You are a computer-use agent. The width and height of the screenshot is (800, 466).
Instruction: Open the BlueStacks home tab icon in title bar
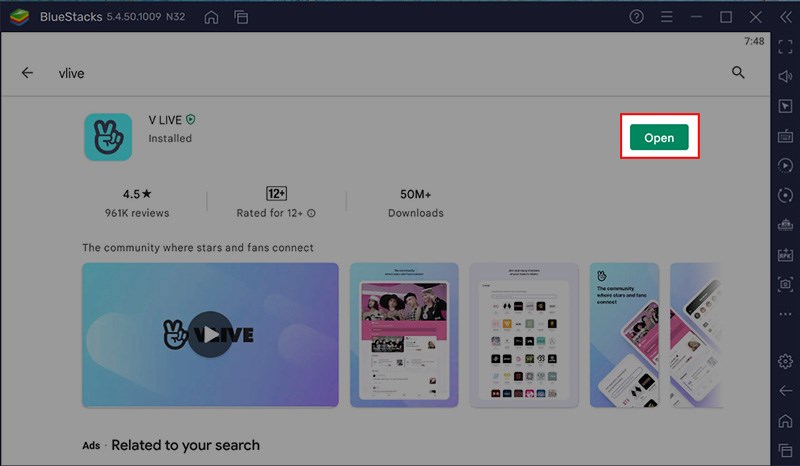(211, 17)
